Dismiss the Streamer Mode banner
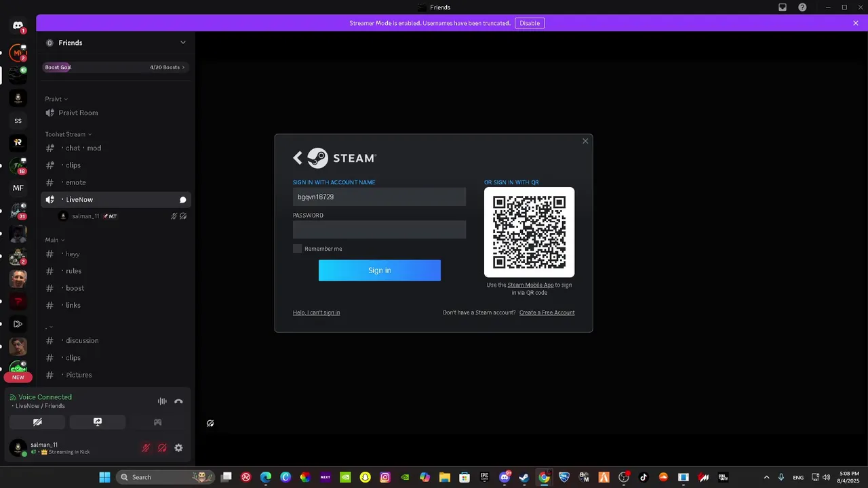 [856, 23]
